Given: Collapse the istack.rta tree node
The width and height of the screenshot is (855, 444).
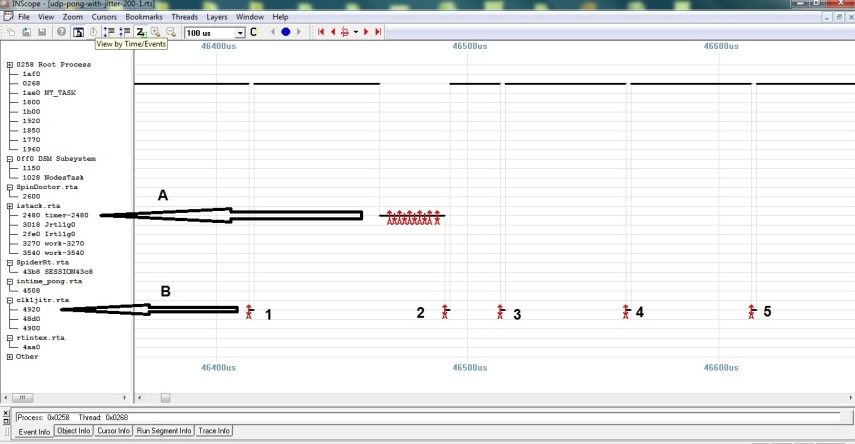Looking at the screenshot, I should point(10,205).
